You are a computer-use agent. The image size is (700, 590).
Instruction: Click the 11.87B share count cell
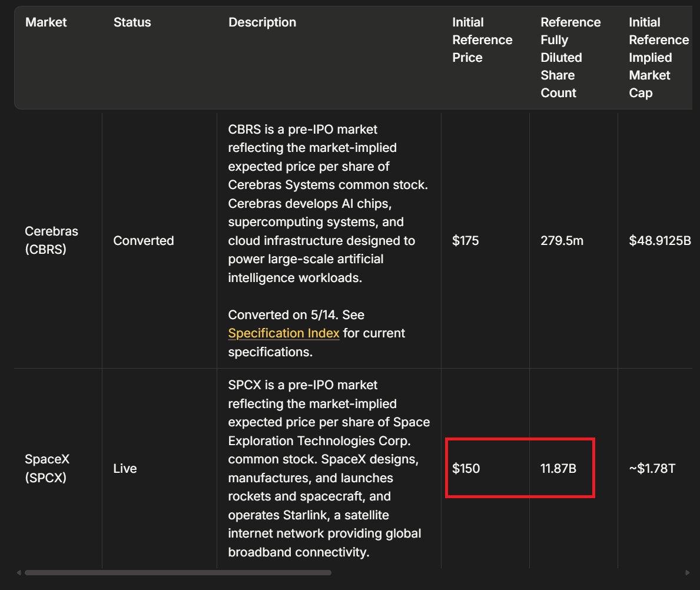558,469
